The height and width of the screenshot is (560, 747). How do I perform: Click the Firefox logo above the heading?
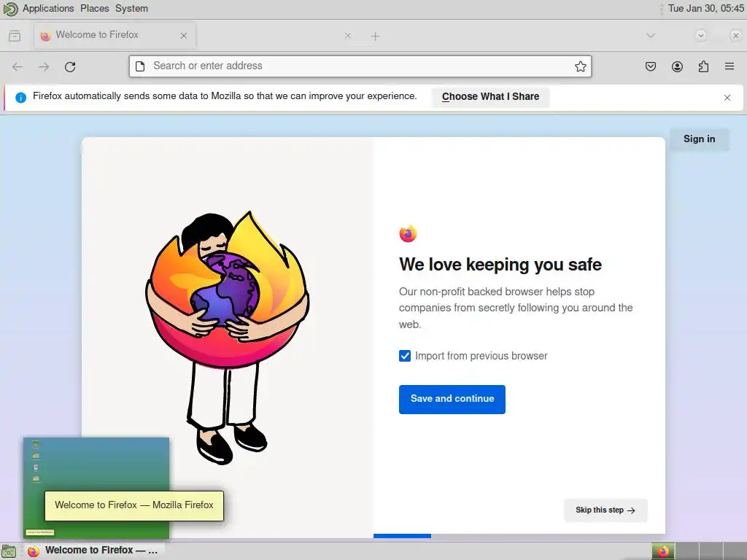coord(409,233)
